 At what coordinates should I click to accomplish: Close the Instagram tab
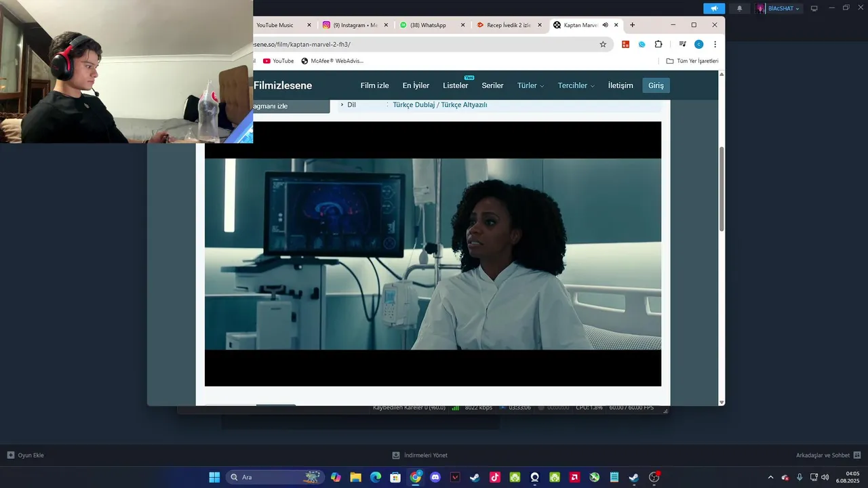387,25
